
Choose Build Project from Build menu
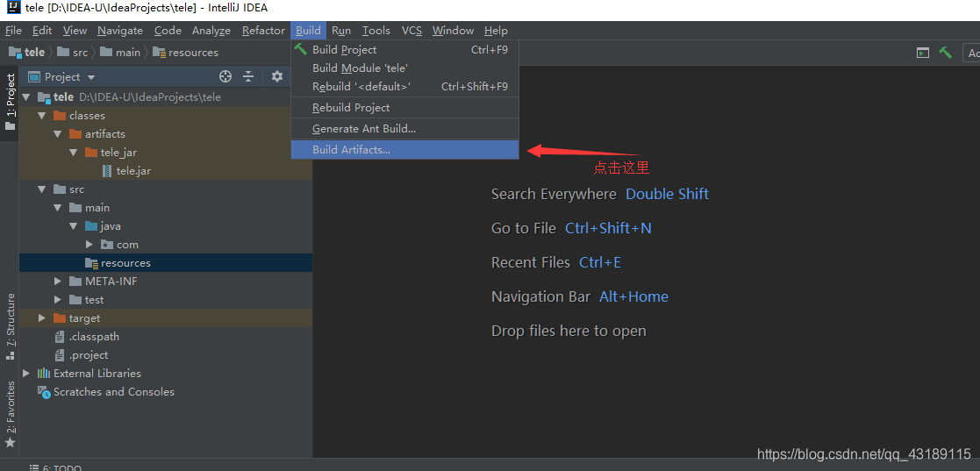click(405, 49)
